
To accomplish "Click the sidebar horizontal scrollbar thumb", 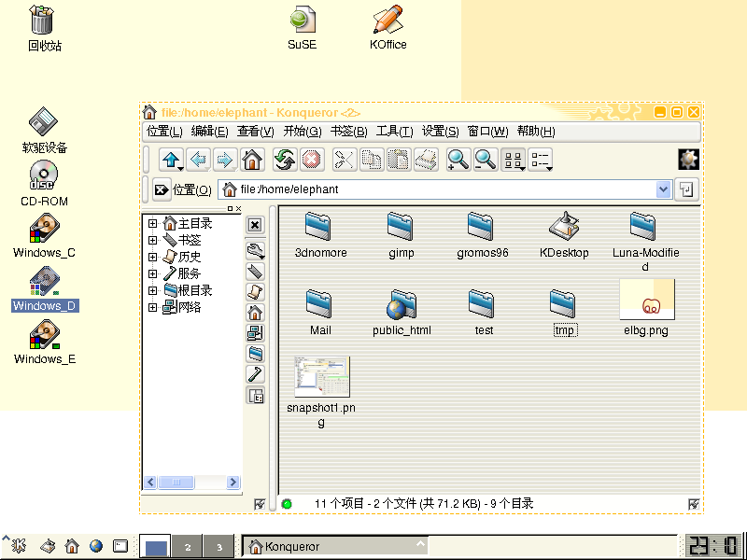I will tap(176, 483).
